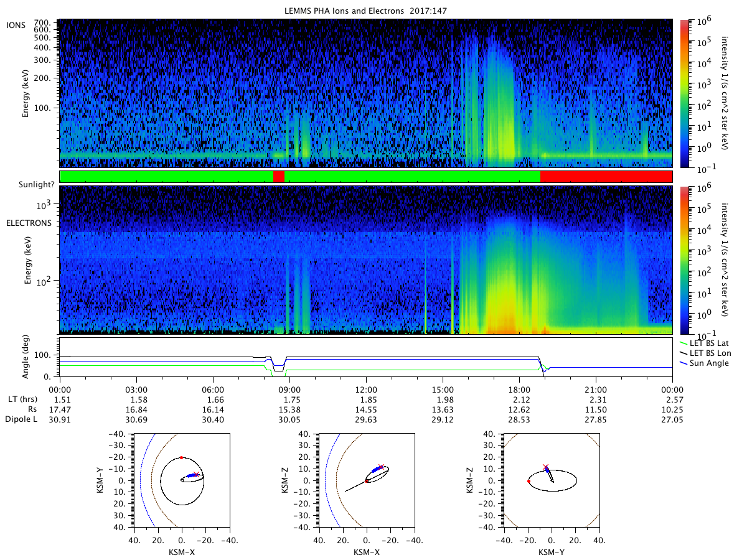The height and width of the screenshot is (560, 747).
Task: Select the Rs value "17.47"
Action: point(60,409)
